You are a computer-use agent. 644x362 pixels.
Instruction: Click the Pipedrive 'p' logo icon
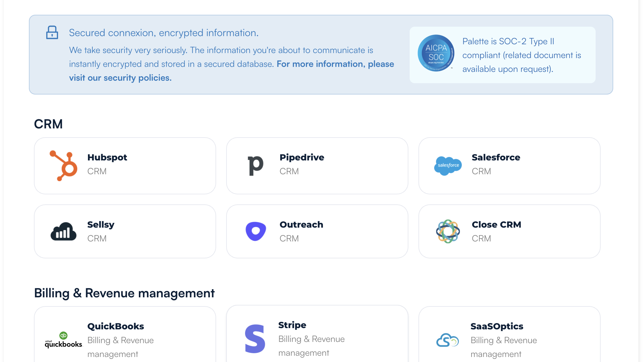pyautogui.click(x=255, y=165)
